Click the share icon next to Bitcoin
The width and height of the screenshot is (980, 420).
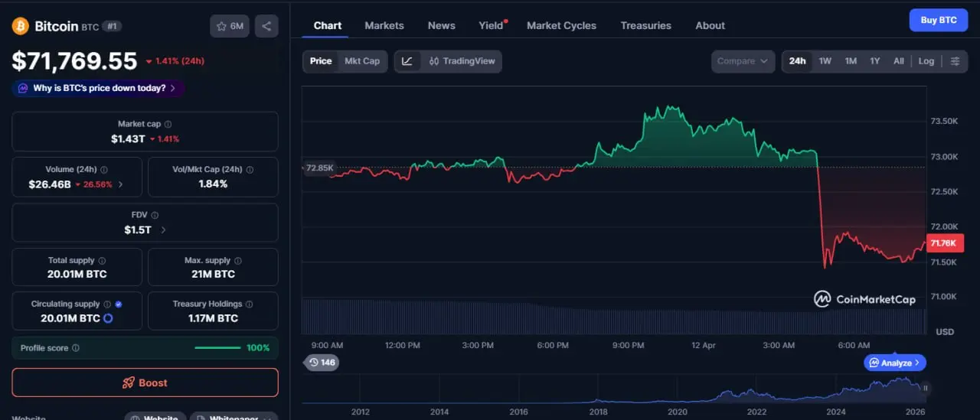(266, 26)
